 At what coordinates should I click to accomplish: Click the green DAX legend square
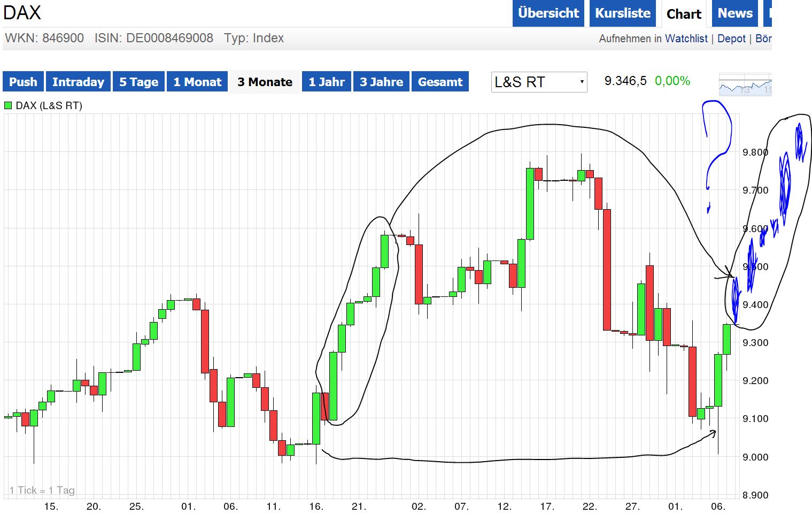pos(7,105)
